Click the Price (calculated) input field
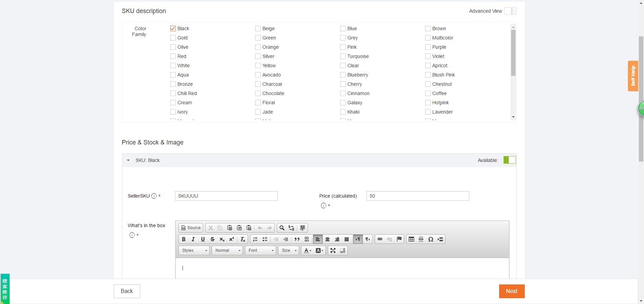The width and height of the screenshot is (644, 304). tap(418, 196)
